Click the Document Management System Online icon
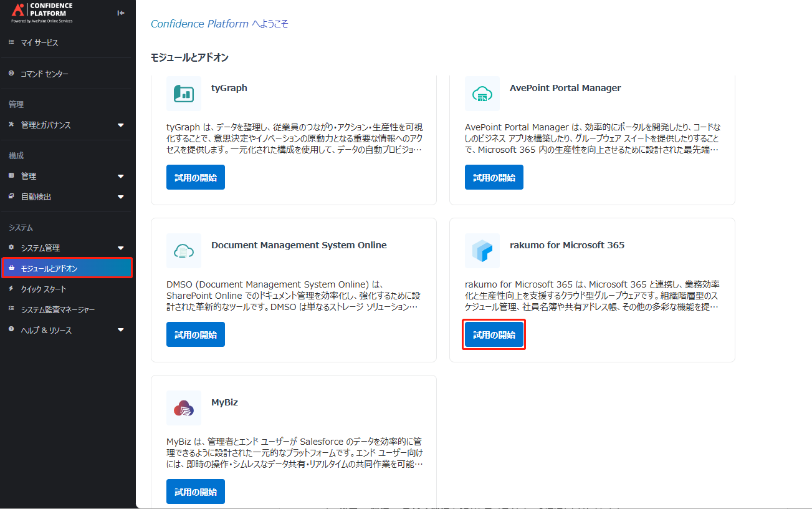 click(x=184, y=251)
